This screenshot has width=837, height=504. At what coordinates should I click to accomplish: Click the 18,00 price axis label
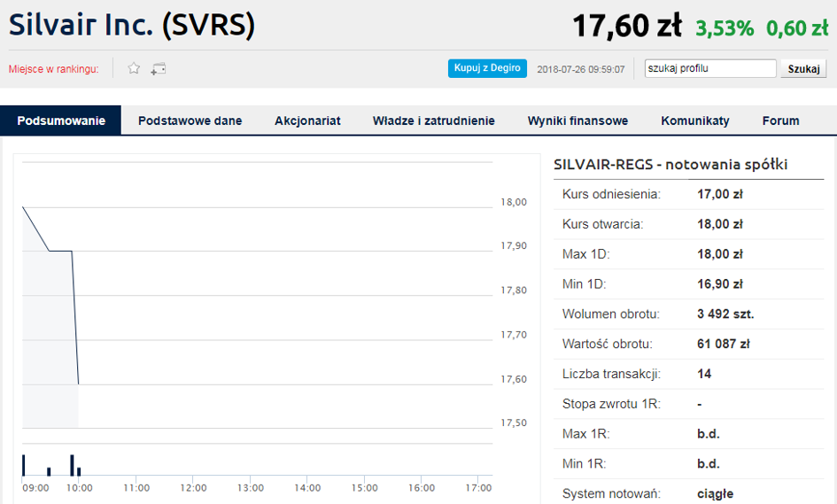[514, 202]
